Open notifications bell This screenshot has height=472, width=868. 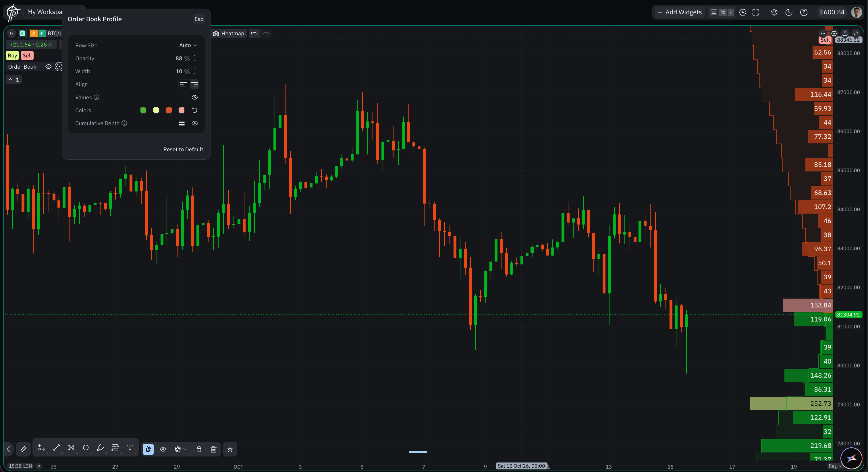(774, 12)
